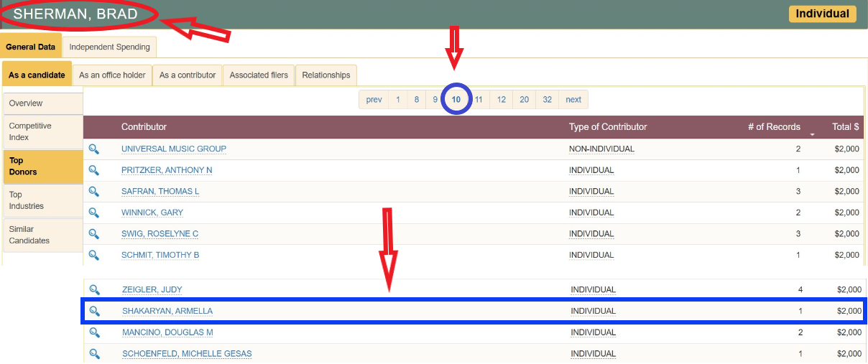Screen dimensions: 868x364
Task: Open MANCINO, DOUGLAS M contributor link
Action: [167, 332]
